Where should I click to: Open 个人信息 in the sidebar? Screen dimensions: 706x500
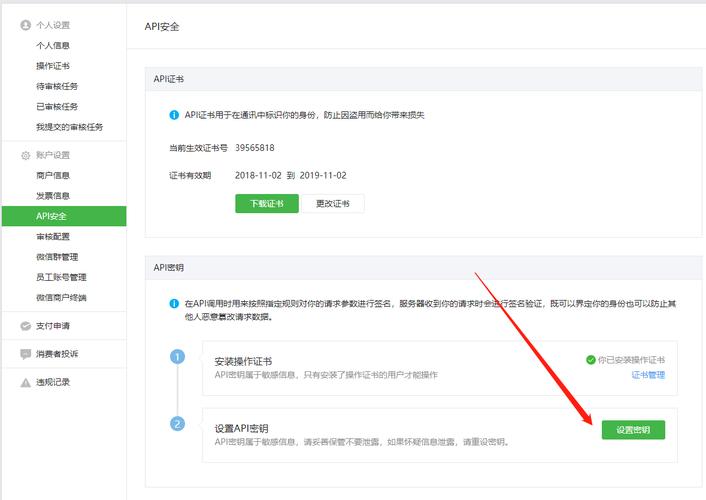tap(53, 45)
